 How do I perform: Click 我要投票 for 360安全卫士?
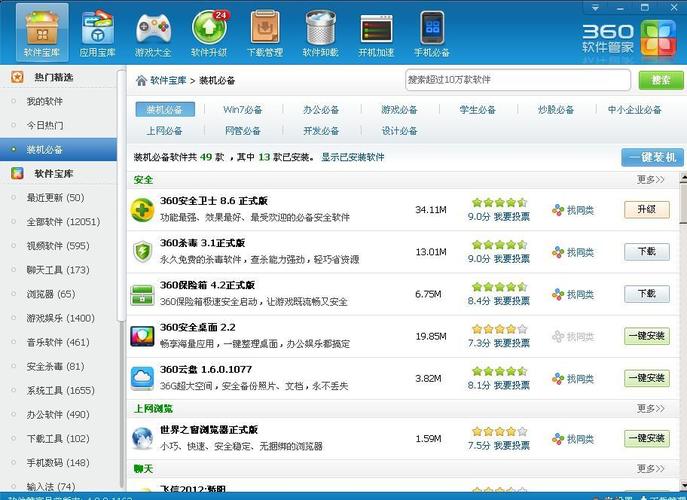tap(512, 216)
